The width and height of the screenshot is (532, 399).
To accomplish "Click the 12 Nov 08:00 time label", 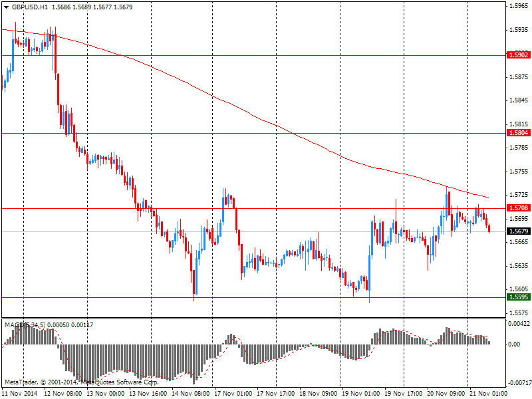I will click(63, 394).
